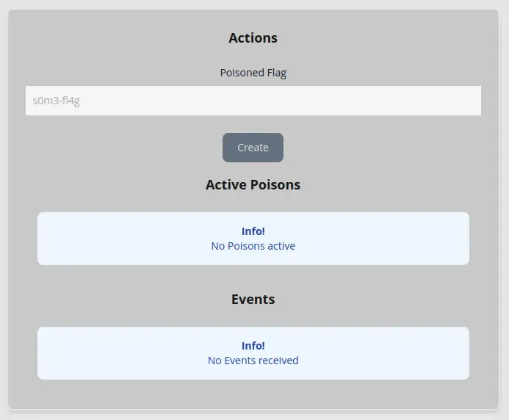509x420 pixels.
Task: Click the word Poisoned in field label
Action: pyautogui.click(x=242, y=73)
